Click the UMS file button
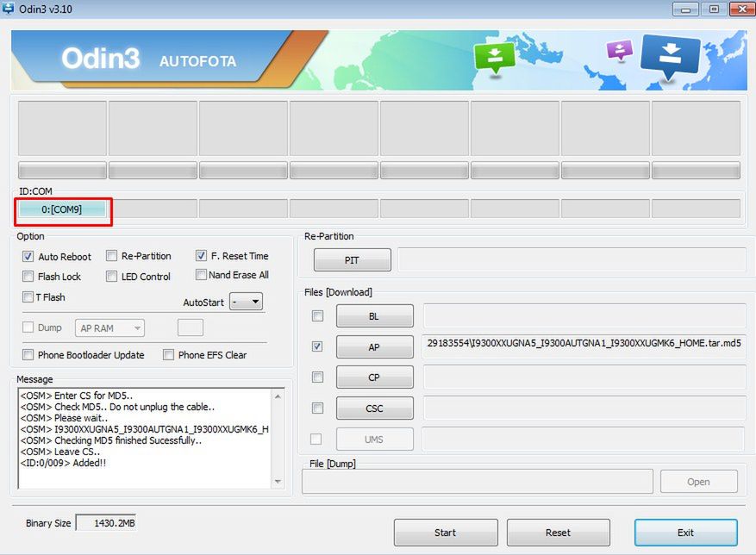The image size is (756, 555). click(x=375, y=440)
